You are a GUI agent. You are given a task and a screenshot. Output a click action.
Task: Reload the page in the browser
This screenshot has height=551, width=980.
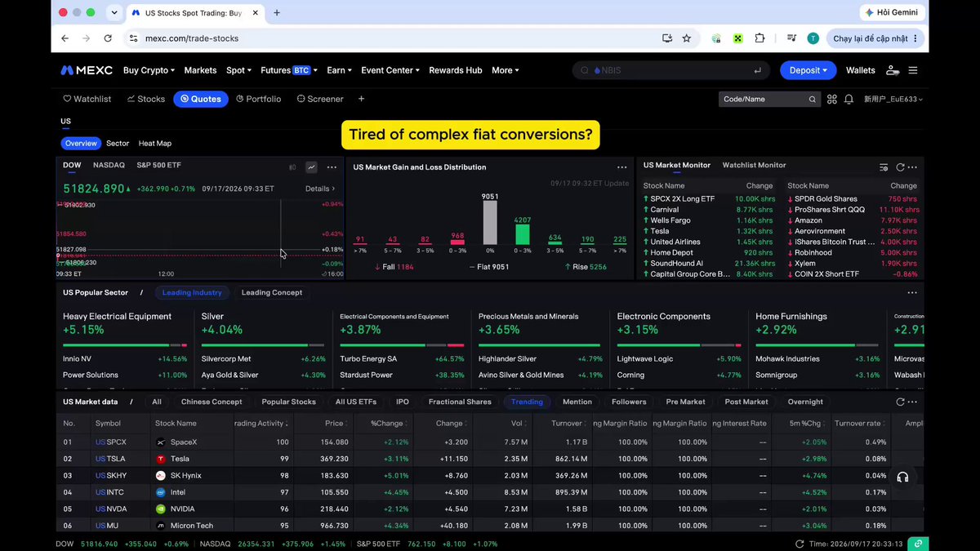click(x=108, y=38)
